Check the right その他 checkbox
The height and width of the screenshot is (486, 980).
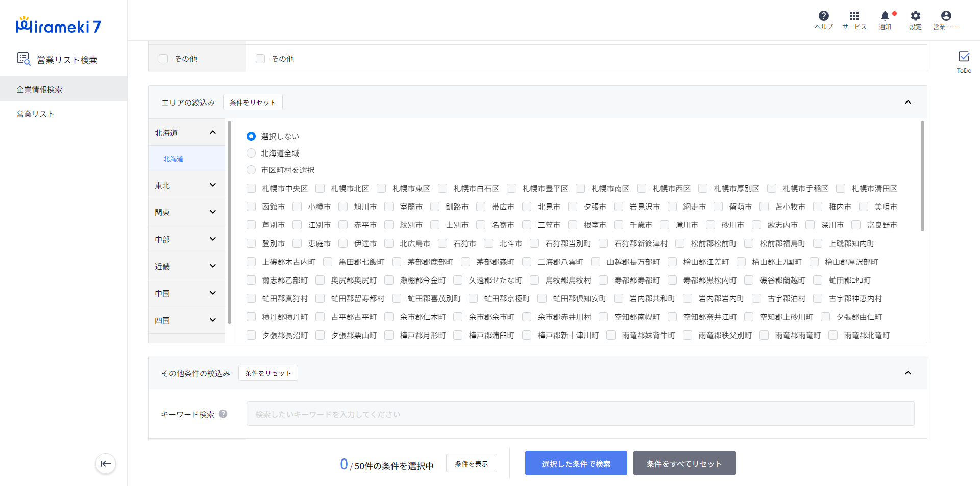pos(260,59)
